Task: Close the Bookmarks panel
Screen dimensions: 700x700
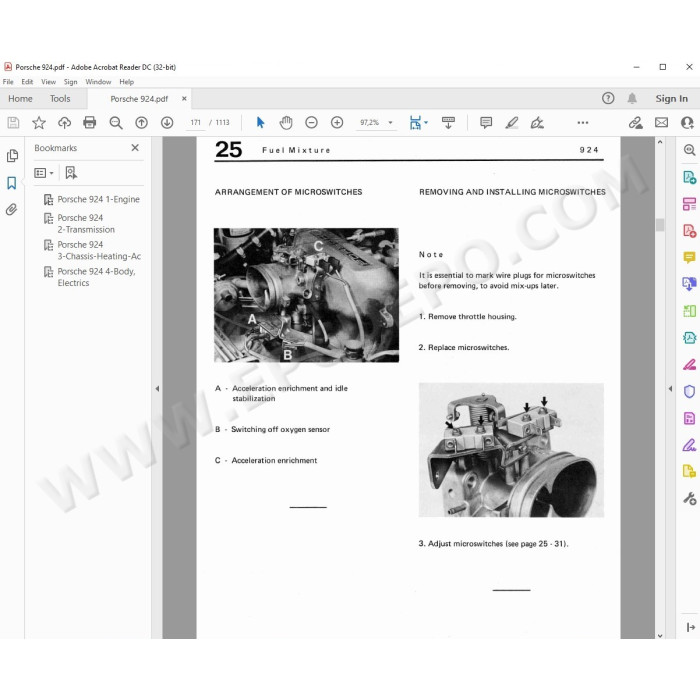Action: 135,147
